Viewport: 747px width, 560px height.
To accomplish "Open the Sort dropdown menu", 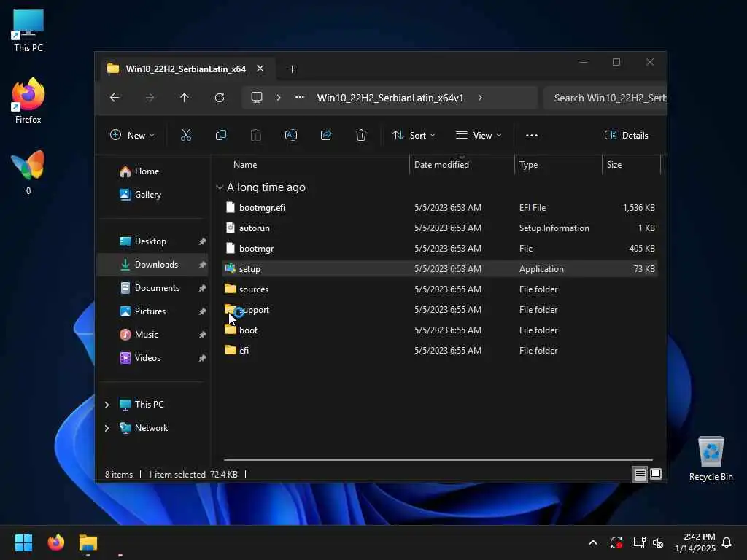I will [414, 135].
